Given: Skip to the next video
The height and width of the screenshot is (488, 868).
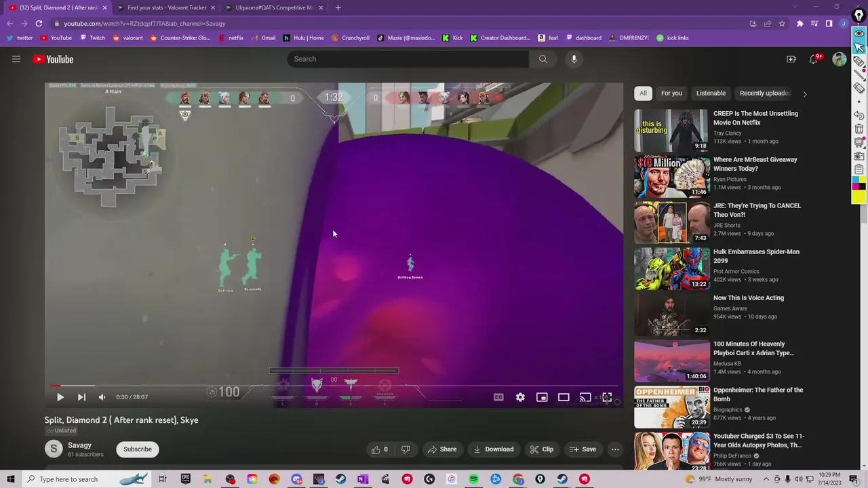Looking at the screenshot, I should [81, 397].
